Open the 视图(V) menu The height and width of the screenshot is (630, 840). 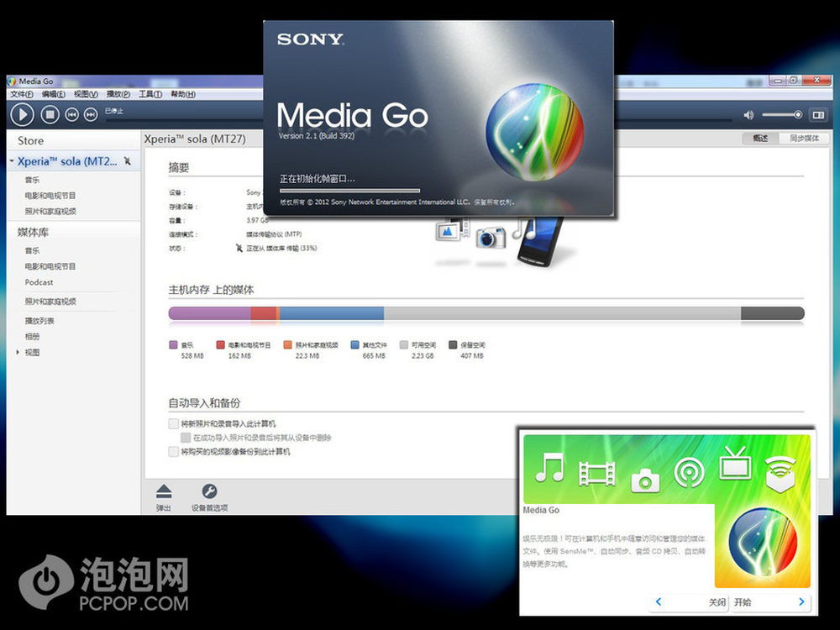tap(86, 94)
